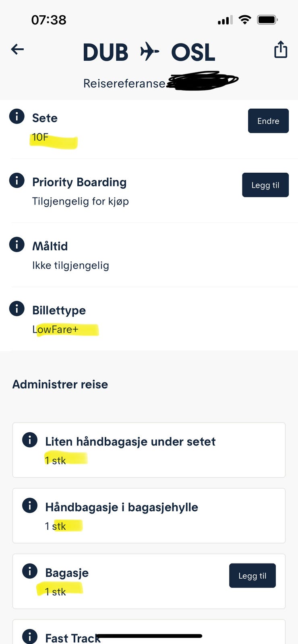Legg til extra Bagasje

pos(252,576)
